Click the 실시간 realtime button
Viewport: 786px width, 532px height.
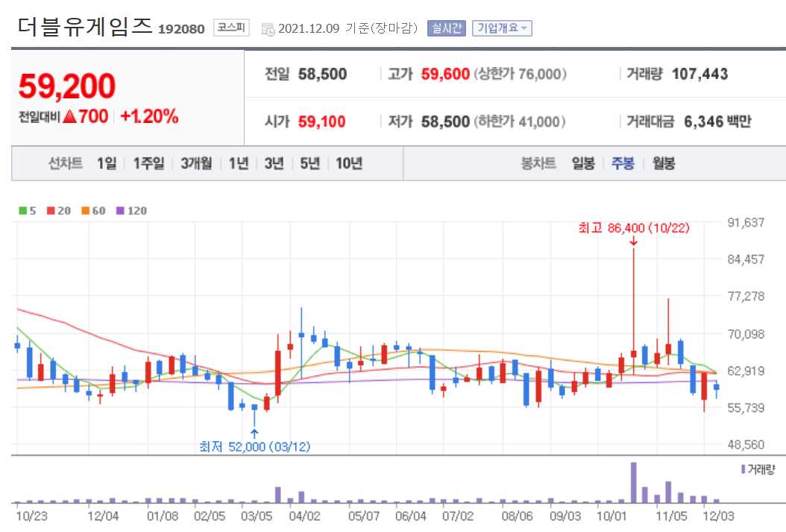[447, 28]
